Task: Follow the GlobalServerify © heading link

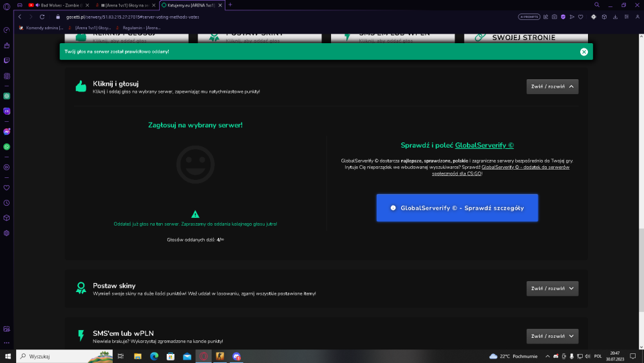Action: pos(484,145)
